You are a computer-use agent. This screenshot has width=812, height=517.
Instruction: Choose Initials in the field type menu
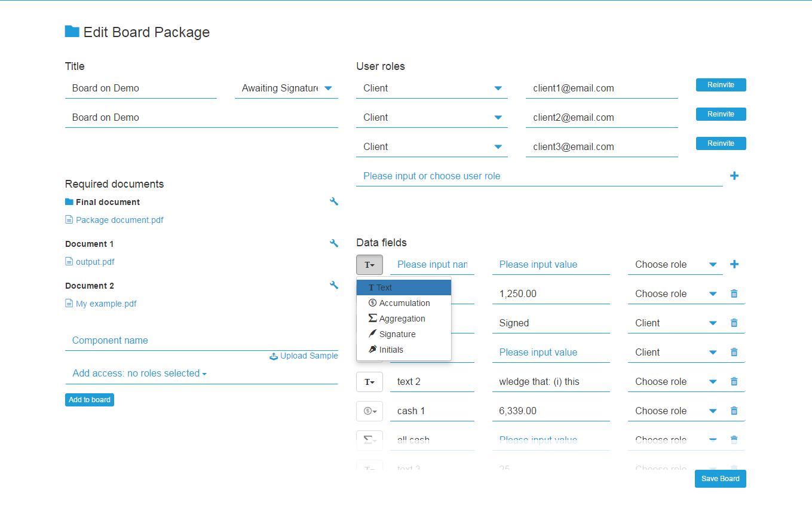coord(391,349)
